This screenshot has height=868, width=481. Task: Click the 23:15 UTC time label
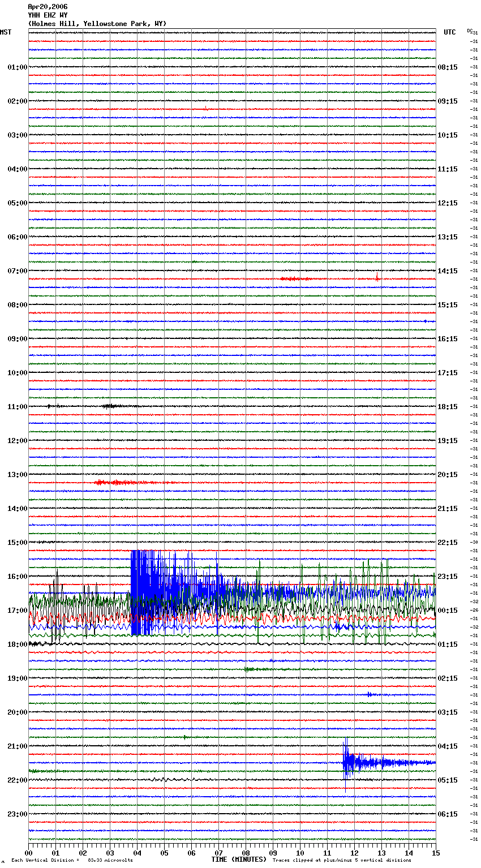coord(448,577)
